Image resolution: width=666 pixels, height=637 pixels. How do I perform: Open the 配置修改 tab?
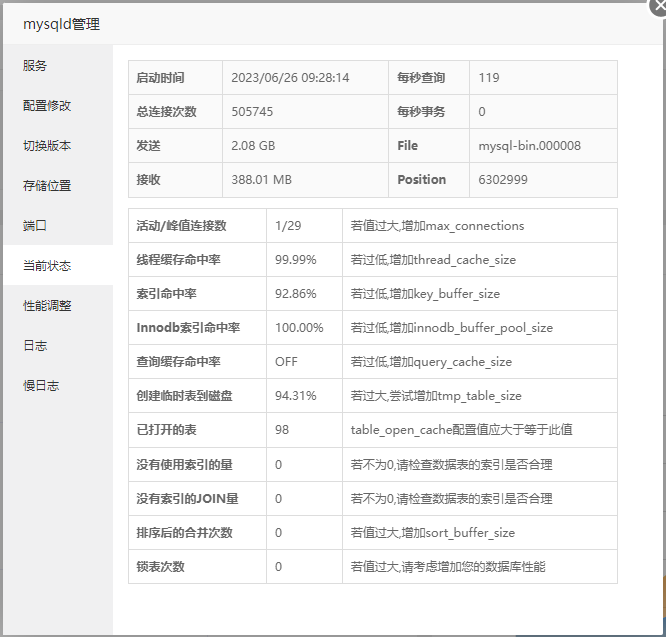point(58,105)
